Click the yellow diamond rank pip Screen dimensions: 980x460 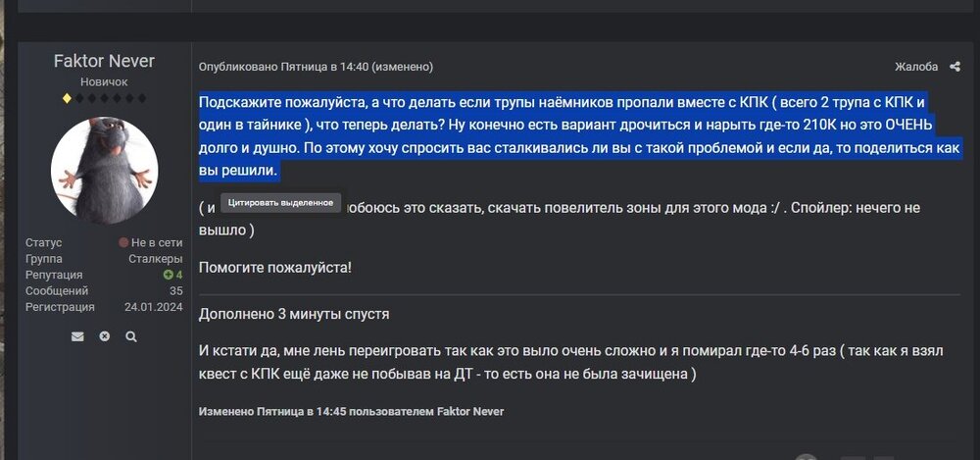click(67, 99)
